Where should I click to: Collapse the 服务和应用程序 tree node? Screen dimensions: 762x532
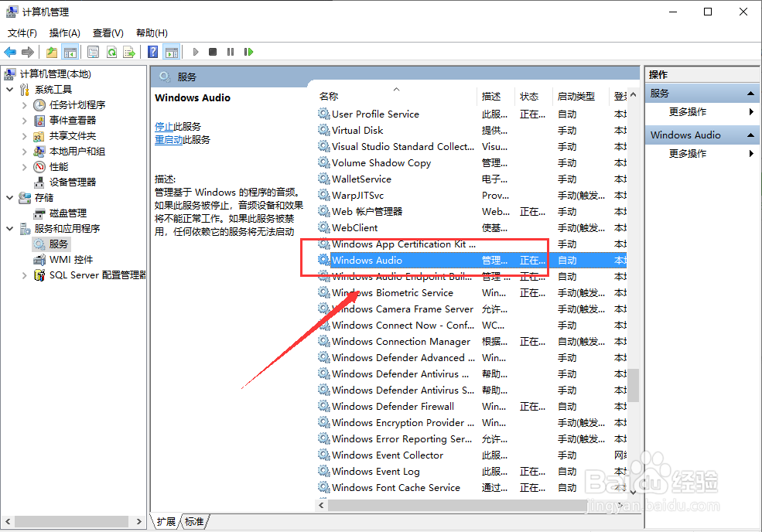tap(10, 228)
